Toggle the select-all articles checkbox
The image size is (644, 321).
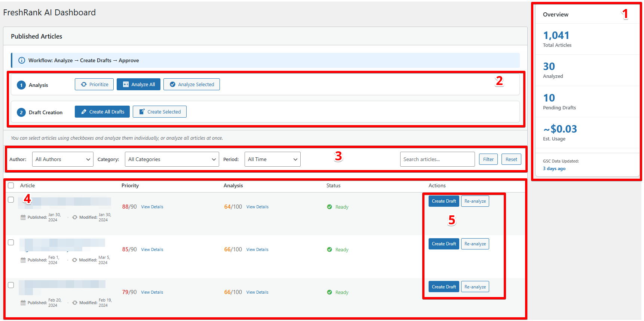[x=11, y=185]
